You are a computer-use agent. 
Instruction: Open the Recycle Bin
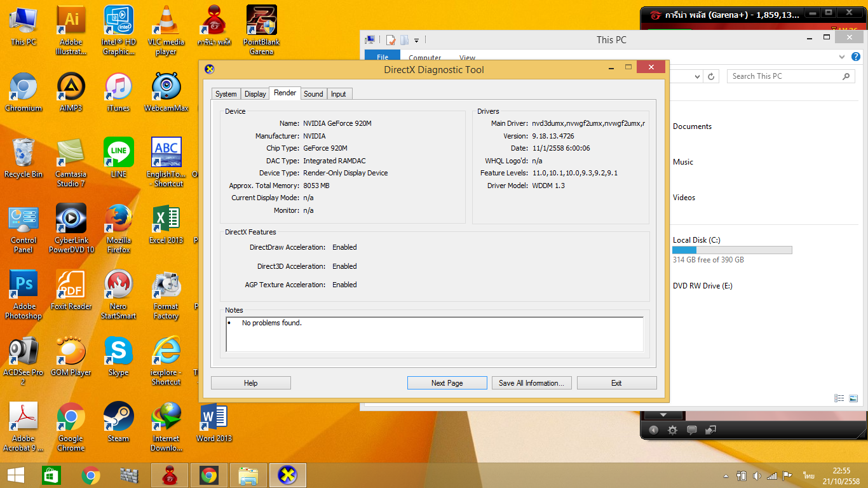click(24, 158)
